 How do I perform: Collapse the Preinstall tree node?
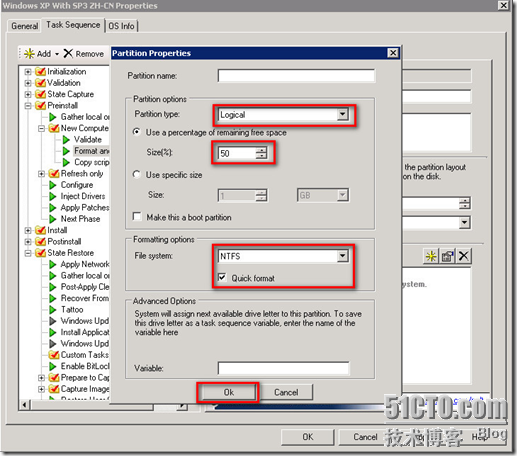point(28,106)
